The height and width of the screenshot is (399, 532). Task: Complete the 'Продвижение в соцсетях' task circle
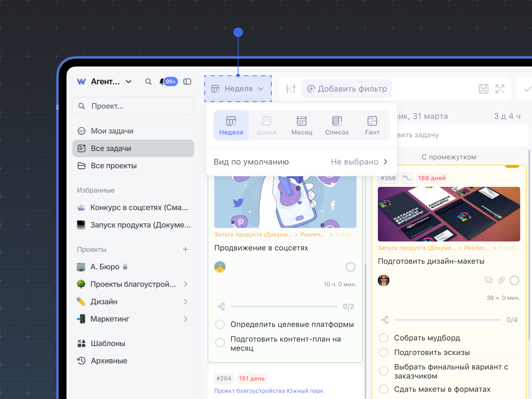coord(350,267)
